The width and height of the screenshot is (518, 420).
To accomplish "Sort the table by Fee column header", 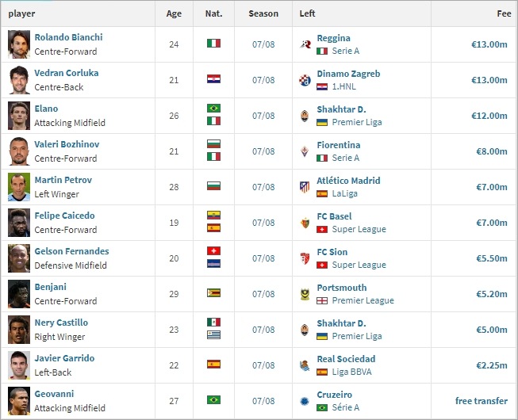I will point(504,13).
